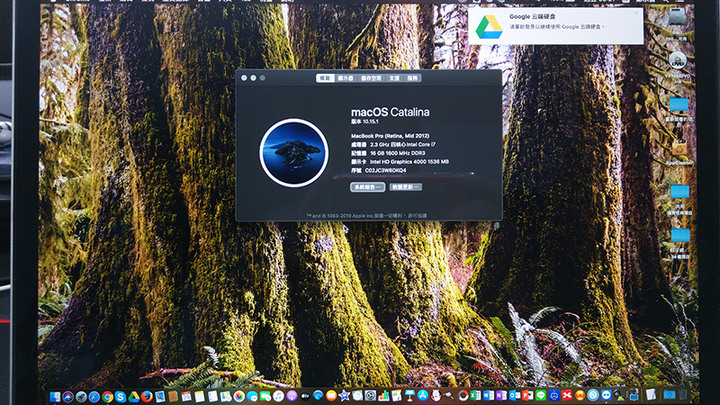Screen dimensions: 720x405
Task: Open Safari compass icon in Dock
Action: coord(94,396)
